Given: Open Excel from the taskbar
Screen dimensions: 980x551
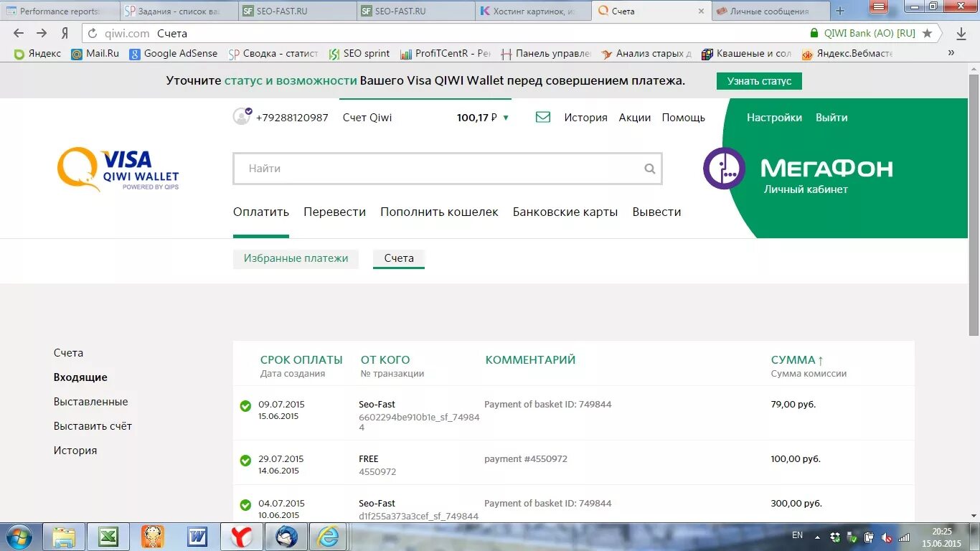Looking at the screenshot, I should tap(108, 537).
